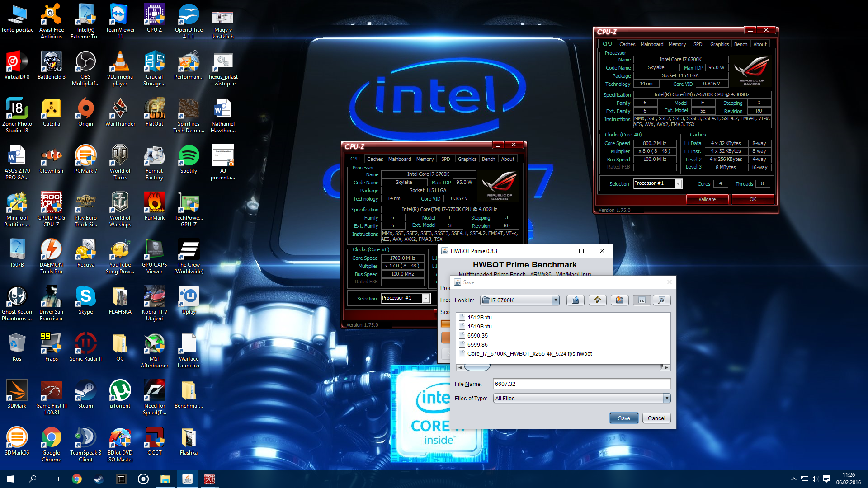This screenshot has width=868, height=488.
Task: Open WarThunder desktop icon
Action: point(120,112)
